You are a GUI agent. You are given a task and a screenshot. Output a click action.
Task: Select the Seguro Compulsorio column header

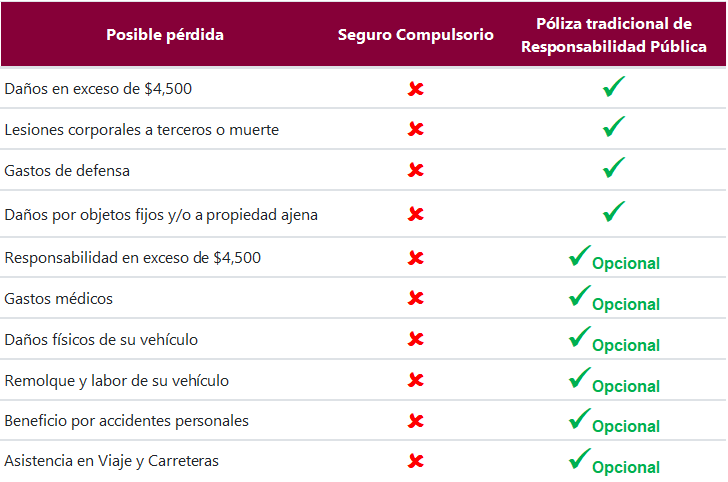416,35
